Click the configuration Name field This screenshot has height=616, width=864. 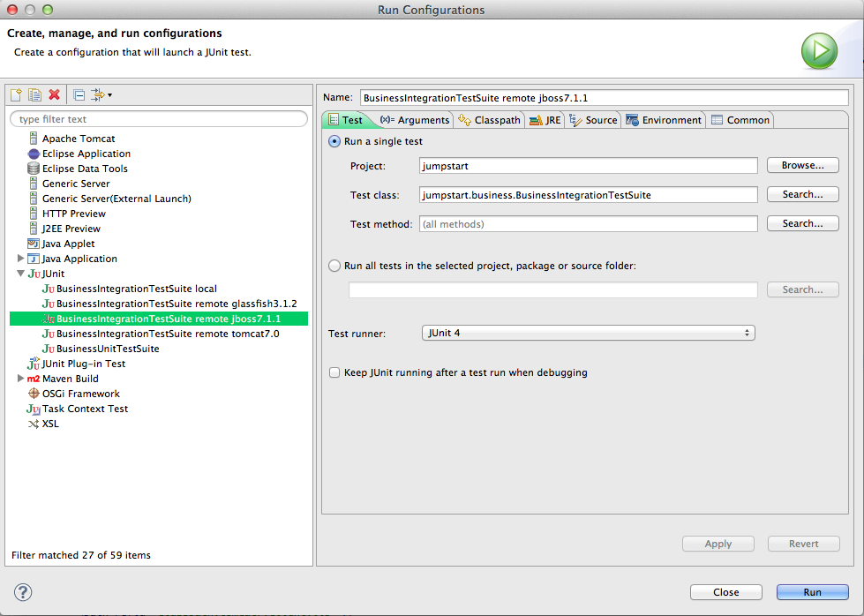click(x=604, y=98)
